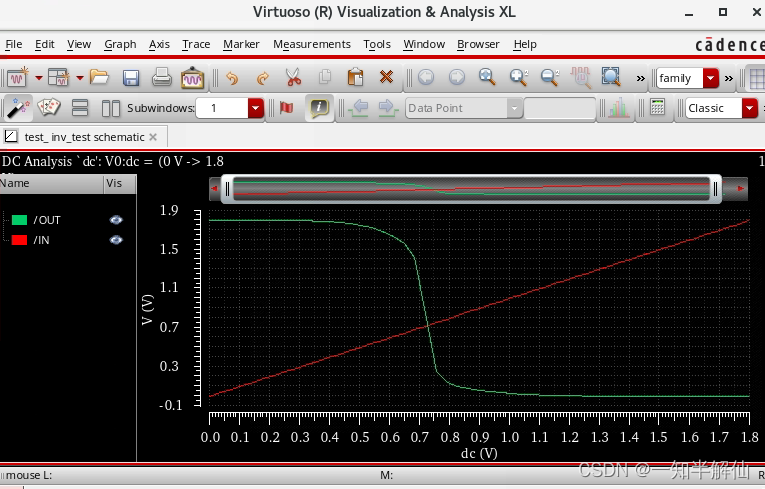Click the new waveform window icon
This screenshot has height=489, width=765.
click(x=18, y=78)
